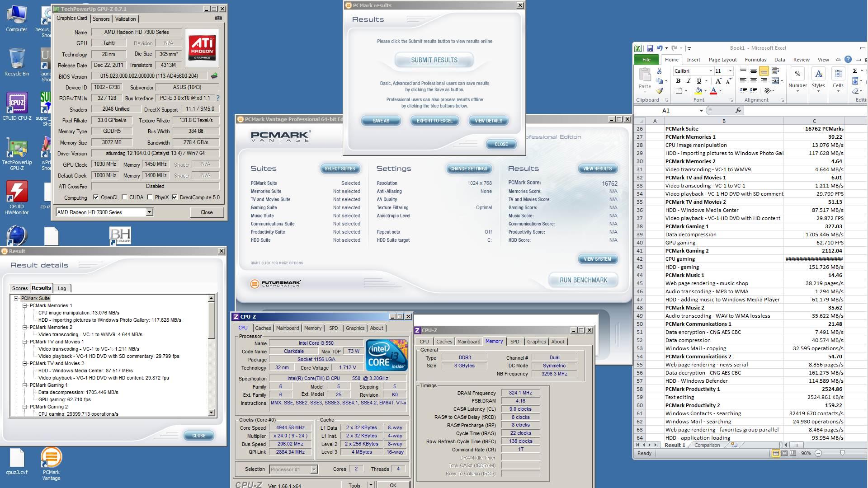Open the Excel Name Box dropdown arrow

point(701,110)
